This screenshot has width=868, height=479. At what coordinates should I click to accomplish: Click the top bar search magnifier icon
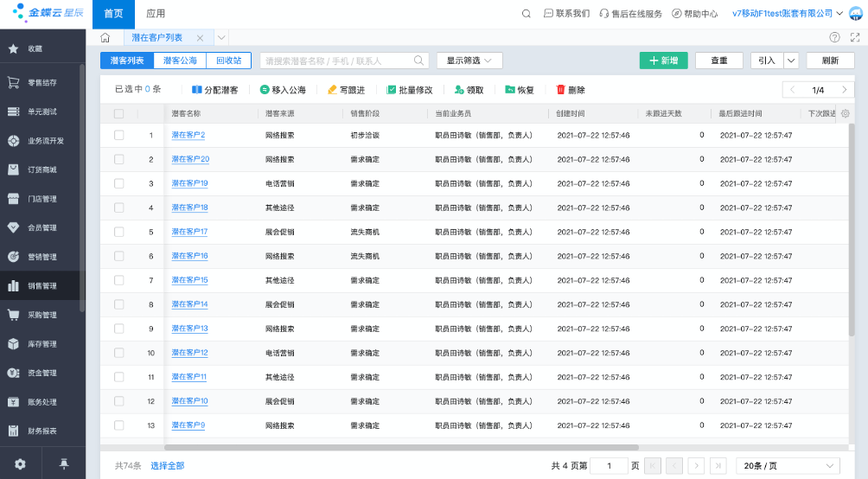coord(527,13)
